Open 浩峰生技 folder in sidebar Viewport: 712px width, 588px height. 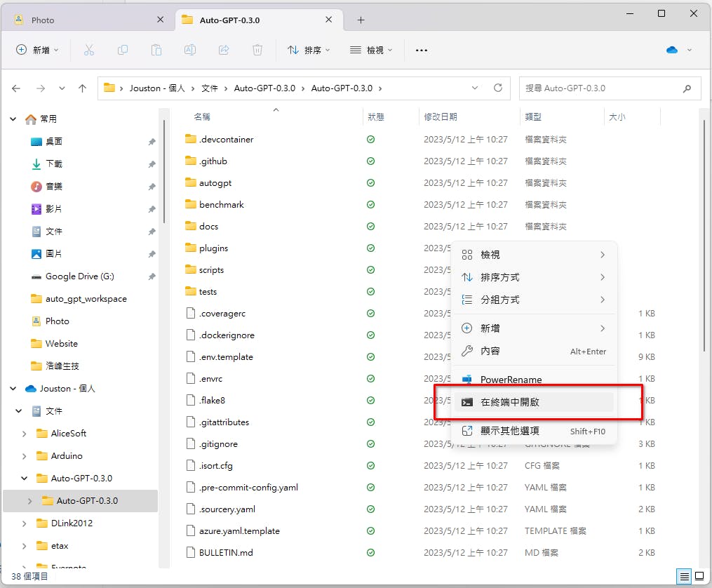click(62, 366)
